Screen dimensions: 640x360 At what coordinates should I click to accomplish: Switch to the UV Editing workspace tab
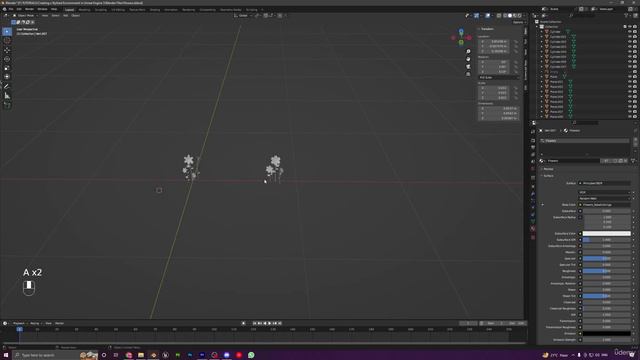pyautogui.click(x=118, y=9)
